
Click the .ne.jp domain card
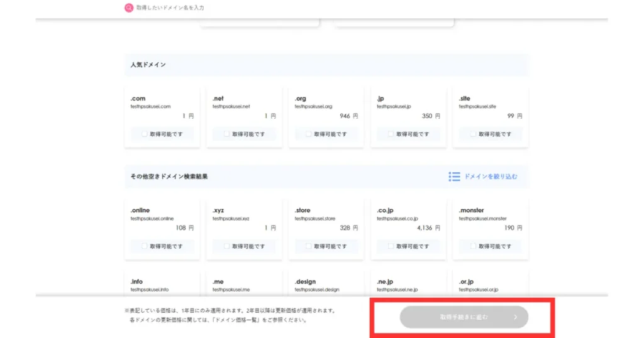tap(408, 285)
